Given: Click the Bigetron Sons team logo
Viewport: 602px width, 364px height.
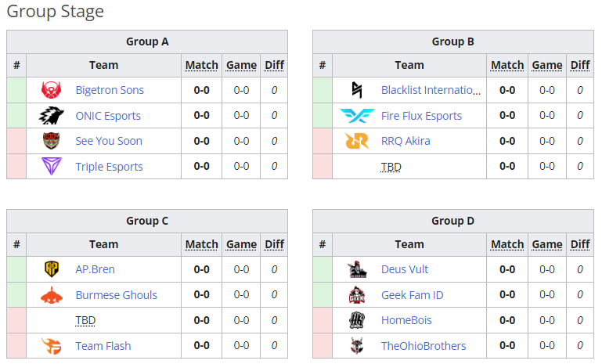Looking at the screenshot, I should point(52,90).
